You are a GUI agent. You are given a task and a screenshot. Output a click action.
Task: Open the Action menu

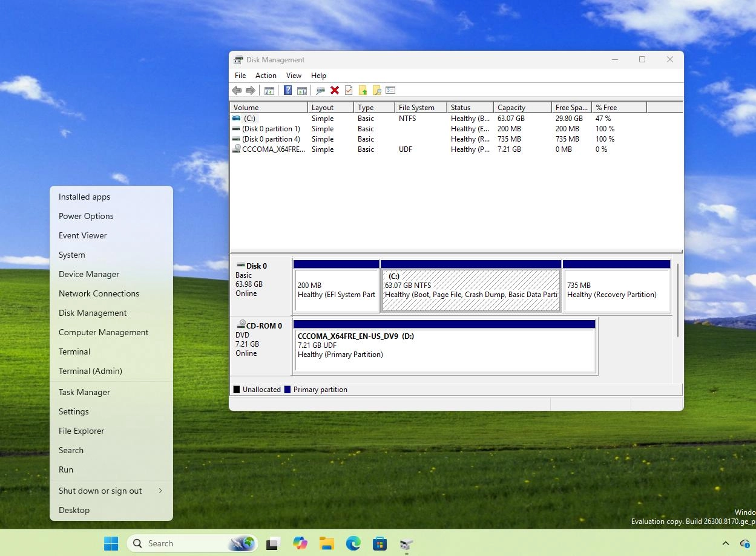265,75
